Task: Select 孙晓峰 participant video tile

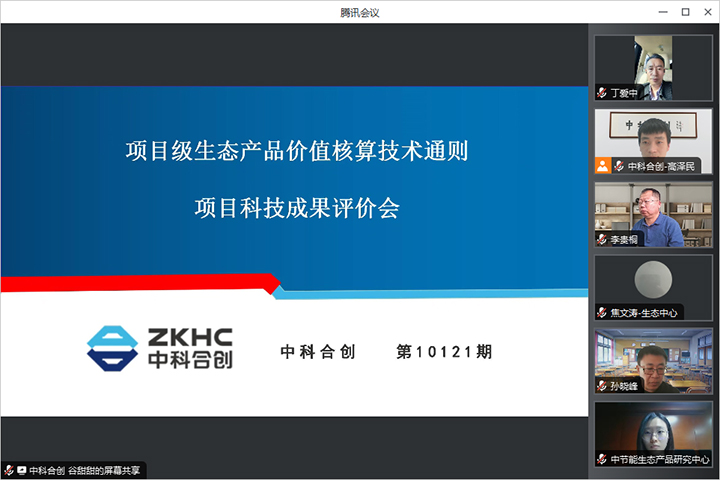Action: click(x=653, y=361)
